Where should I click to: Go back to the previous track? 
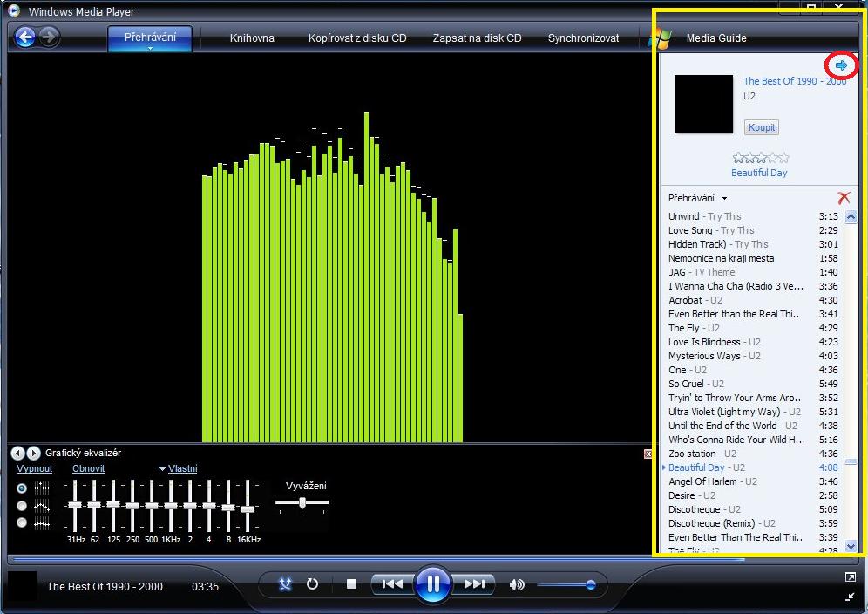coord(392,584)
